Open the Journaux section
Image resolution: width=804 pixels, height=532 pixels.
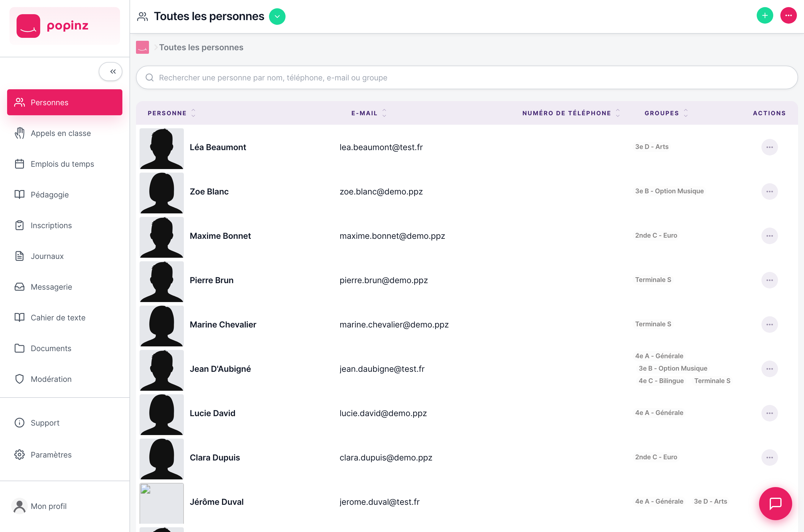(65, 256)
